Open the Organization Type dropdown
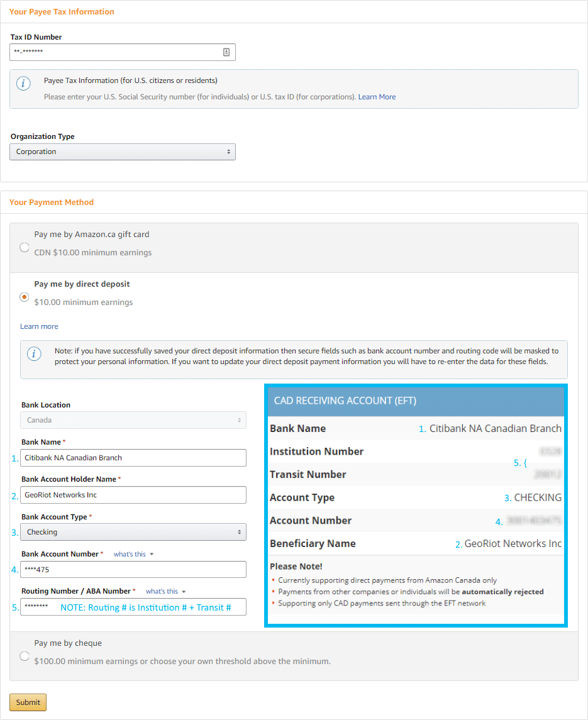Viewport: 588px width, 720px height. (x=123, y=152)
